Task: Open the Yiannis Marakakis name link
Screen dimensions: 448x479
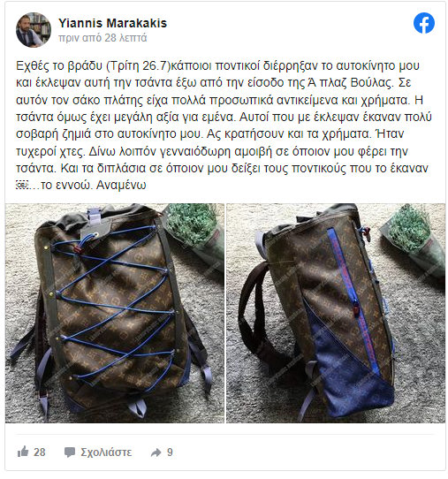Action: pos(112,23)
